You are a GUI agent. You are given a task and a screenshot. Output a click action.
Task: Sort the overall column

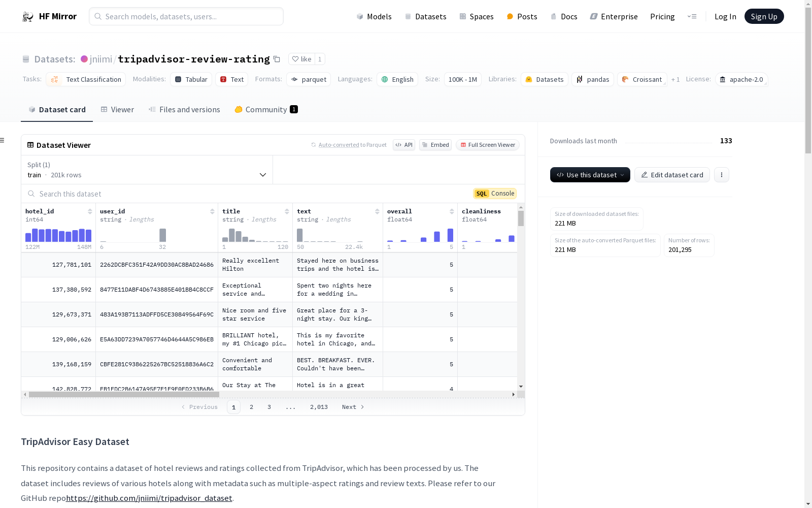pos(452,211)
